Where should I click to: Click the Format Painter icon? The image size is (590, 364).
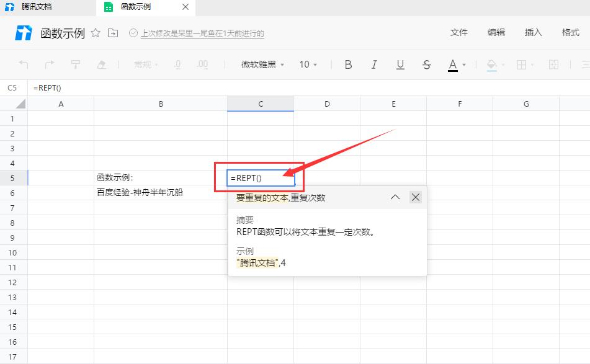76,64
